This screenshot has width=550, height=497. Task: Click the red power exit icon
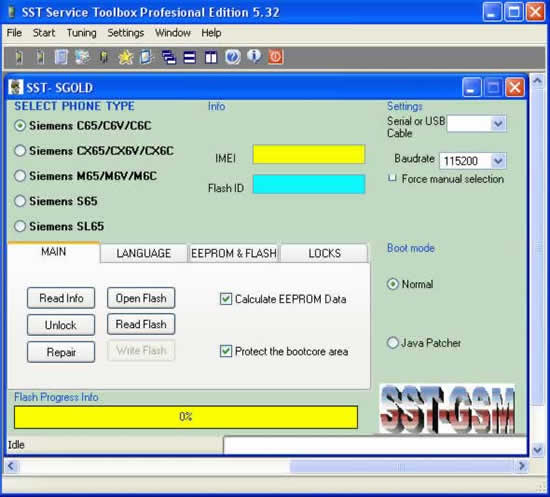coord(276,57)
